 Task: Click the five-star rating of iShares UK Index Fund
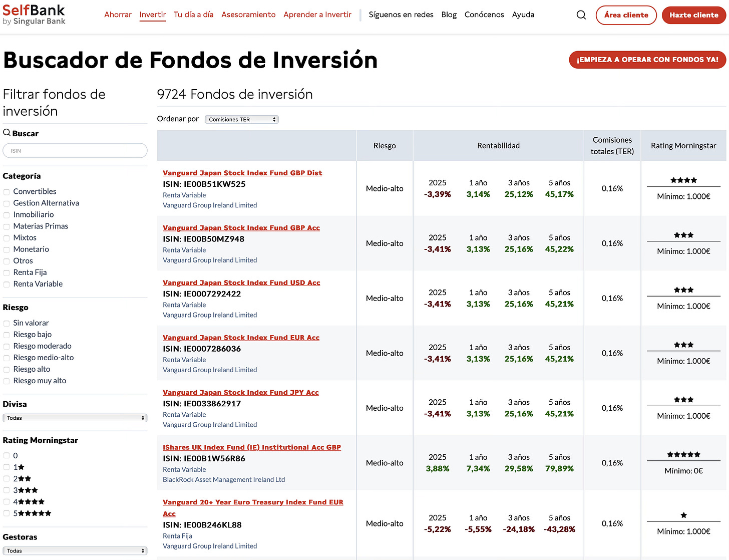[x=683, y=455]
